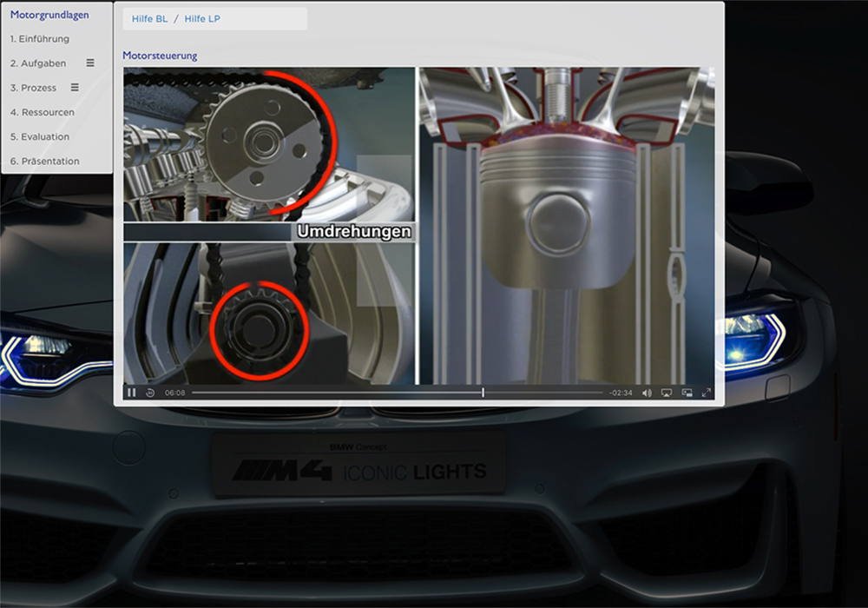Click the rewind/replay seconds icon
The image size is (868, 608).
(x=150, y=393)
